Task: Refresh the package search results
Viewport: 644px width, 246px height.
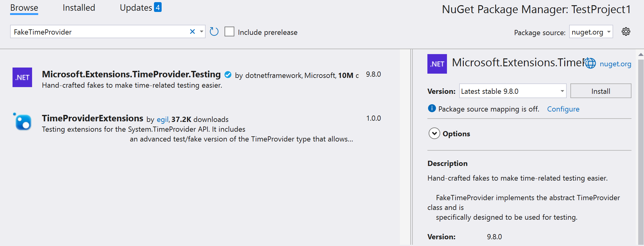Action: (214, 31)
